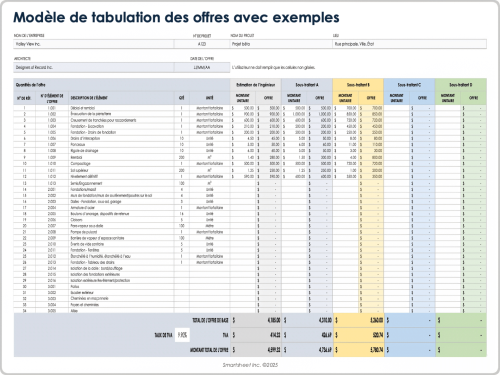
Task: Click the architect field 'Designers of Record Inc.'
Action: 94,67
